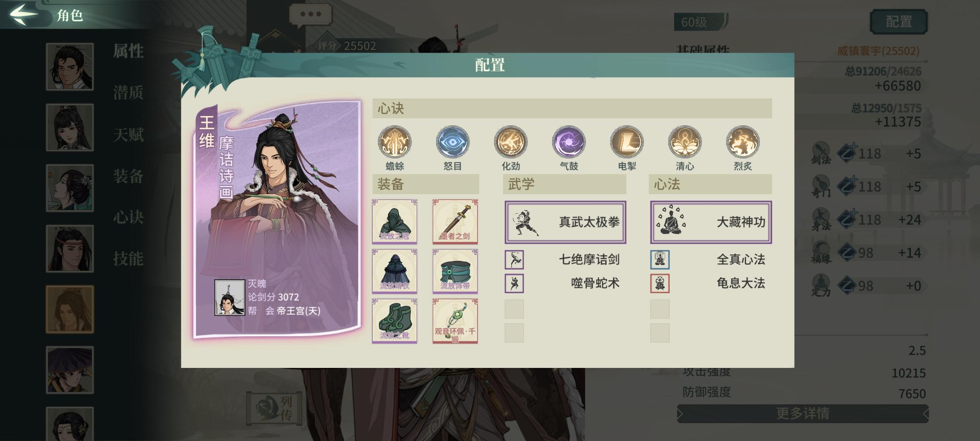Tap the 清心 lotus skill icon
This screenshot has height=441, width=980.
coord(685,142)
